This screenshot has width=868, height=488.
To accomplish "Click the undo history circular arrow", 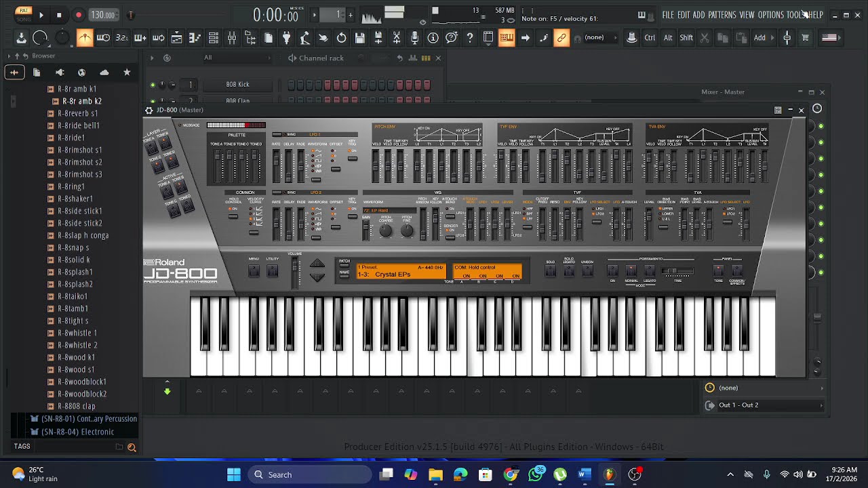I will click(342, 38).
